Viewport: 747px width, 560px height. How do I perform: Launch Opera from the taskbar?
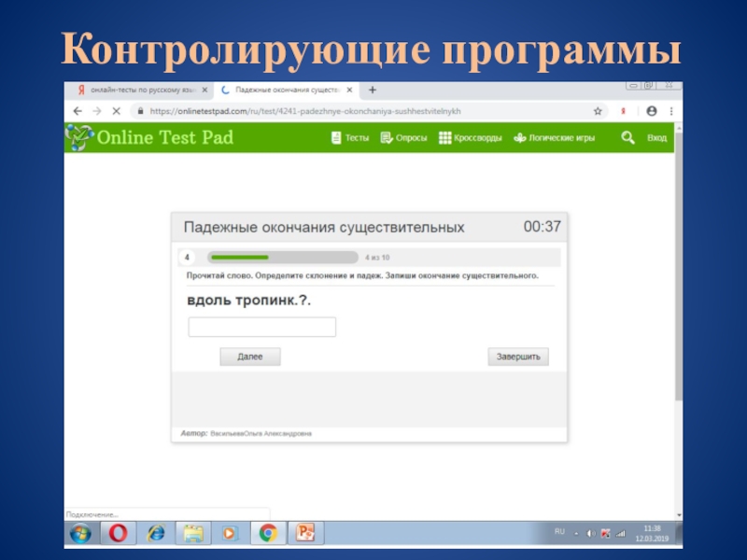click(118, 533)
